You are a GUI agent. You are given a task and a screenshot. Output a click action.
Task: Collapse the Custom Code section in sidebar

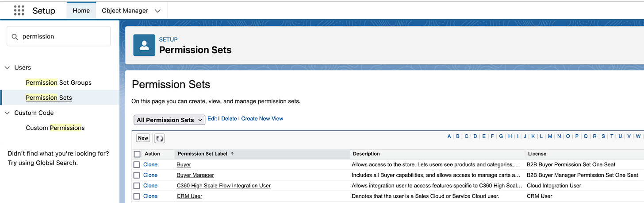pyautogui.click(x=7, y=113)
